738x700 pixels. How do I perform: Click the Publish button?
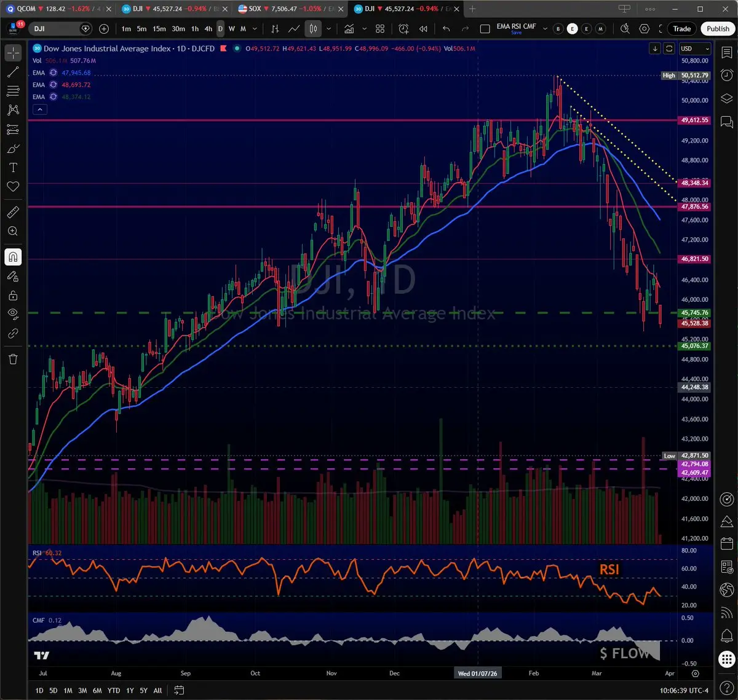tap(718, 29)
